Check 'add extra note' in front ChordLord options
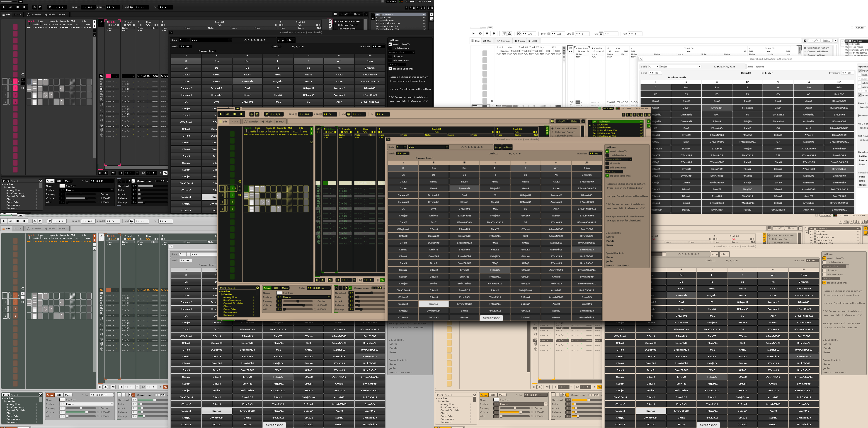 click(x=608, y=167)
